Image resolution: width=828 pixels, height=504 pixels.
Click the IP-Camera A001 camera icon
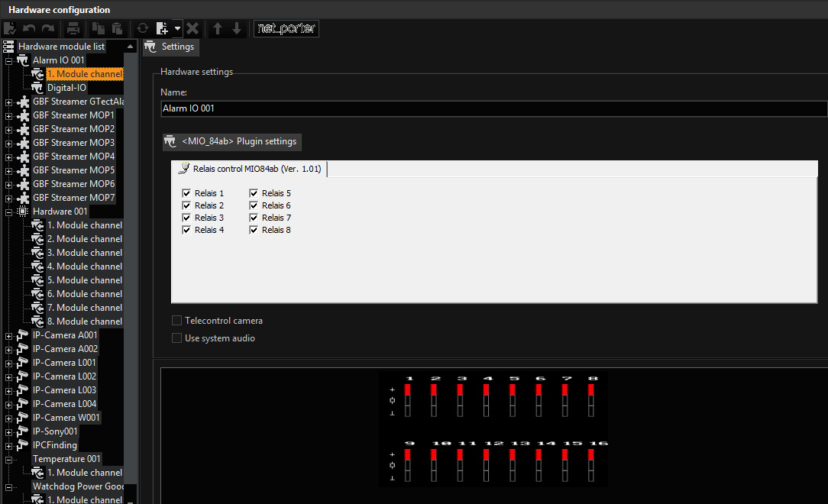22,335
